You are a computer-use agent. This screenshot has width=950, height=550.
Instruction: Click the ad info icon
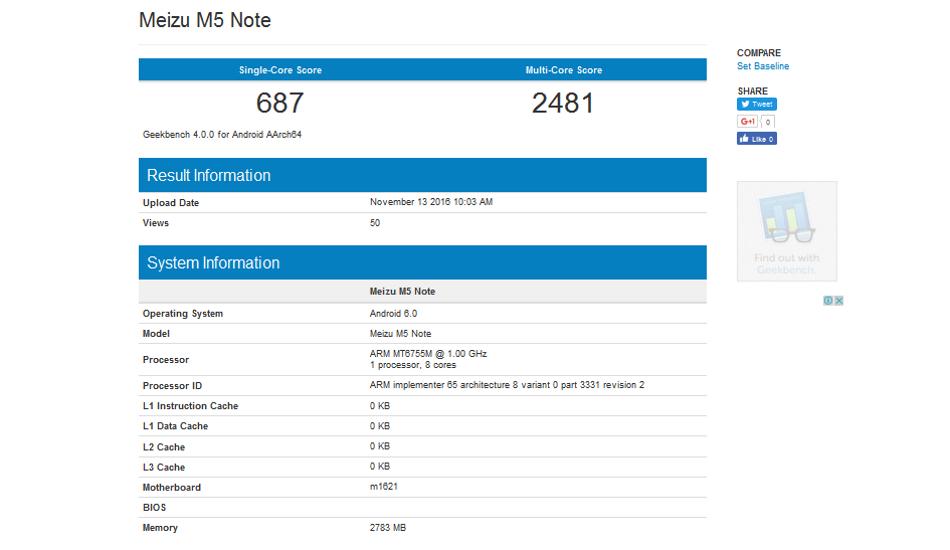(828, 300)
